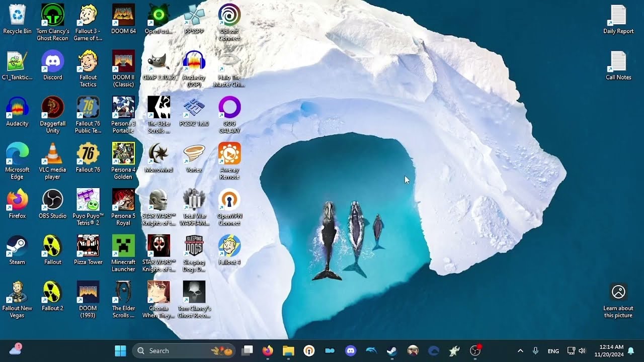Open the ENG language switcher

coord(553,351)
